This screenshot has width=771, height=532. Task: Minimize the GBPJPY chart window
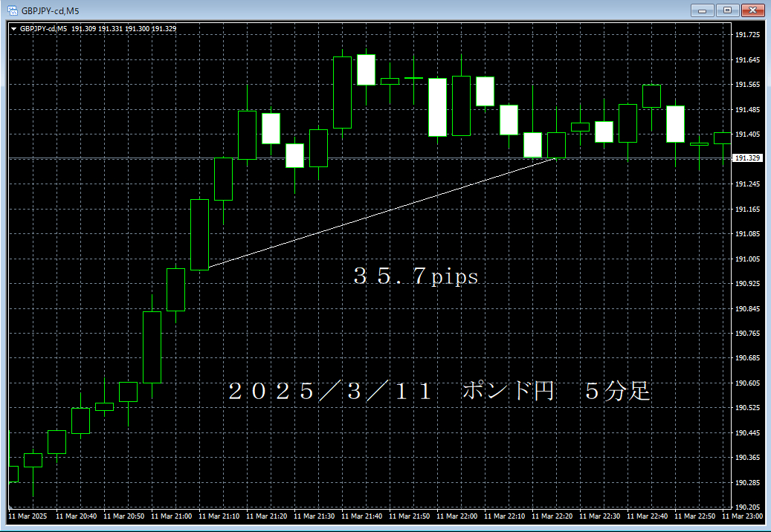pos(703,10)
